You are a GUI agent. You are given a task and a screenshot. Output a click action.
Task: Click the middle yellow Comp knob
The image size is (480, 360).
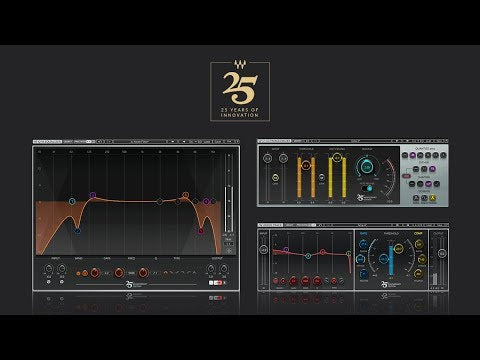422,259
